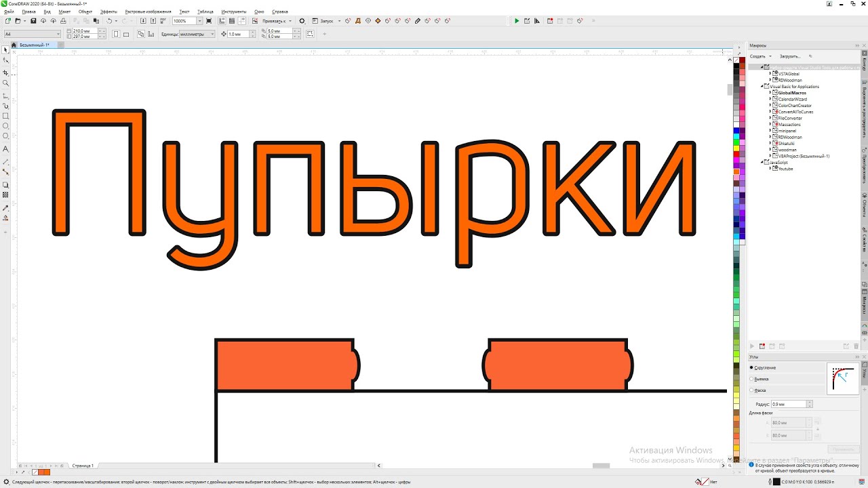The image size is (868, 488).
Task: Increase the Радиус value with stepper
Action: (x=810, y=403)
